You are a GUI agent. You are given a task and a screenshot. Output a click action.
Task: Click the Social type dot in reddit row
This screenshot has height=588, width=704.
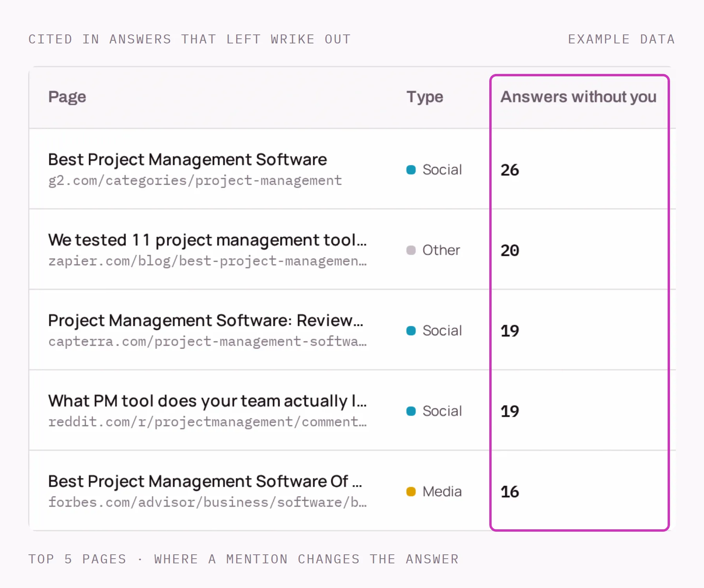[411, 411]
